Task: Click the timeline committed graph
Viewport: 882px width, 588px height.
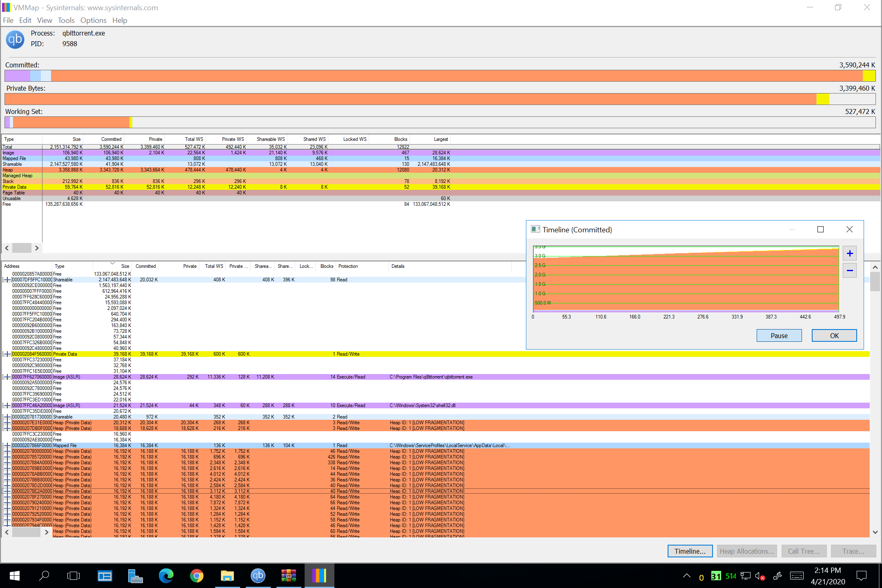Action: 686,279
